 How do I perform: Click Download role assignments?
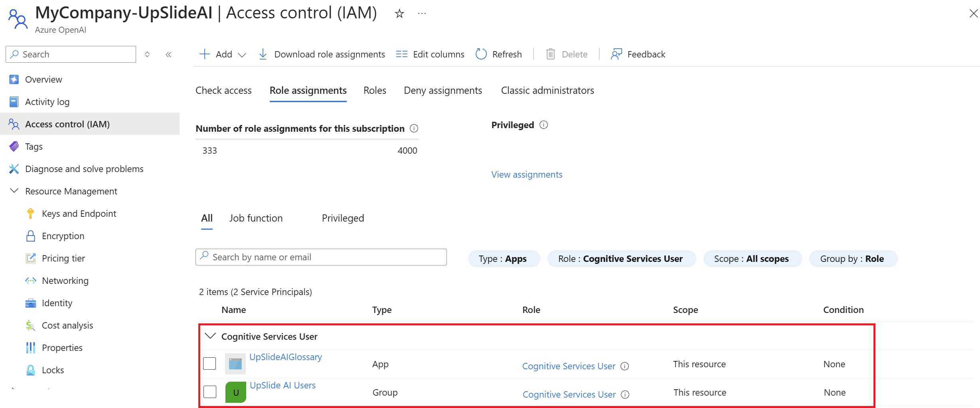[322, 54]
